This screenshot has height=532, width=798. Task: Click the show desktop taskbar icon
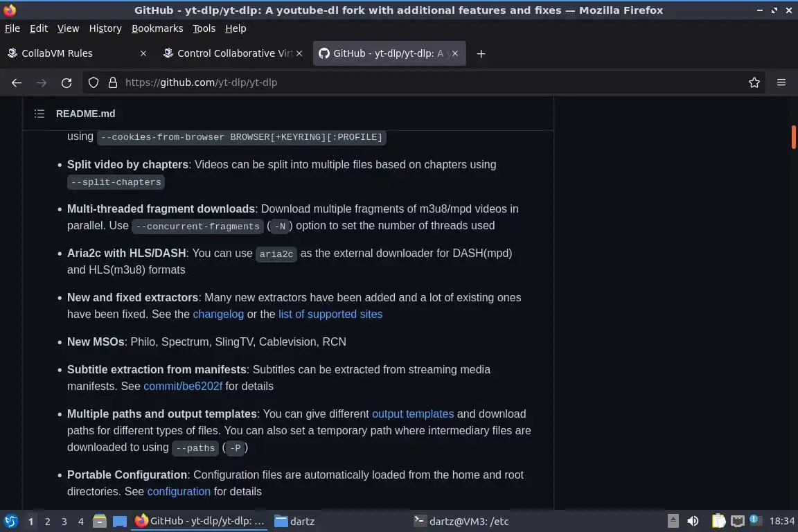(x=120, y=522)
